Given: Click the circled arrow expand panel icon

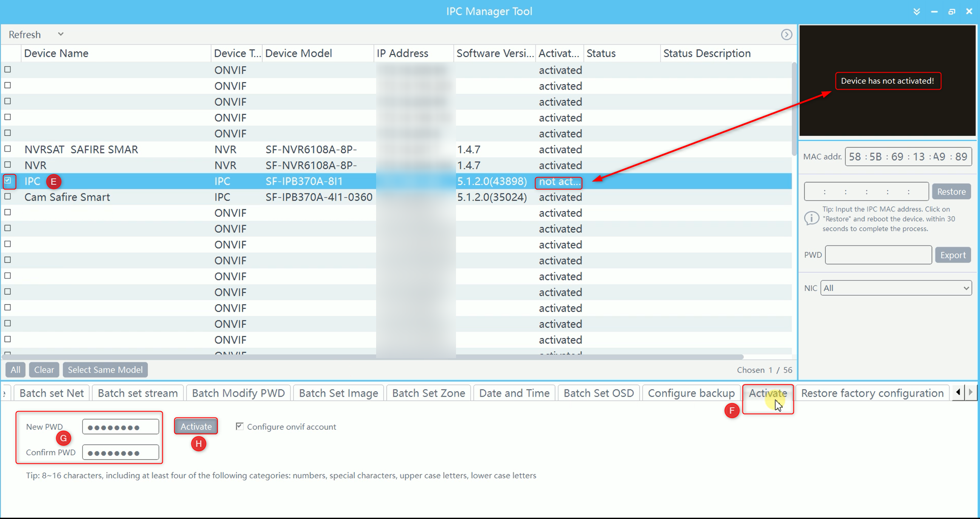Looking at the screenshot, I should 786,34.
